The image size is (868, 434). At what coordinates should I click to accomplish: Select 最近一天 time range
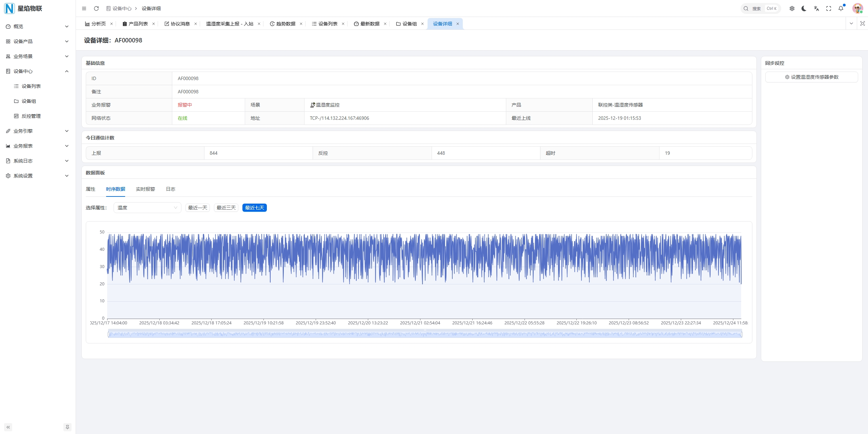click(197, 208)
